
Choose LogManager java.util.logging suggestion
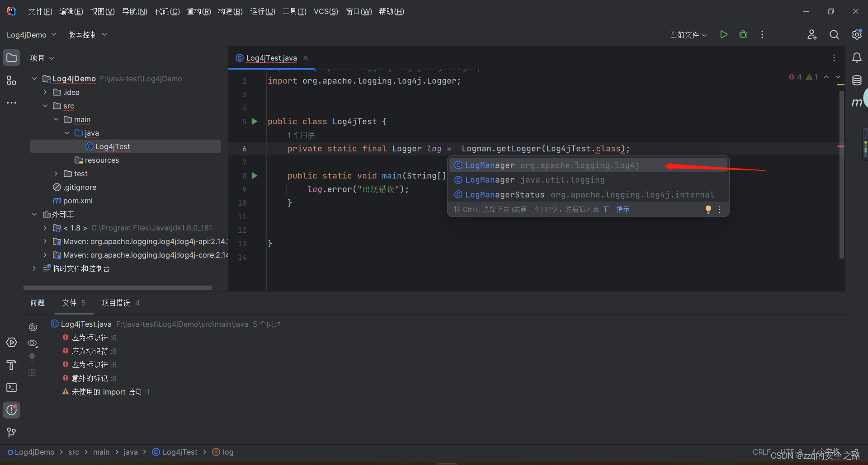pyautogui.click(x=588, y=180)
